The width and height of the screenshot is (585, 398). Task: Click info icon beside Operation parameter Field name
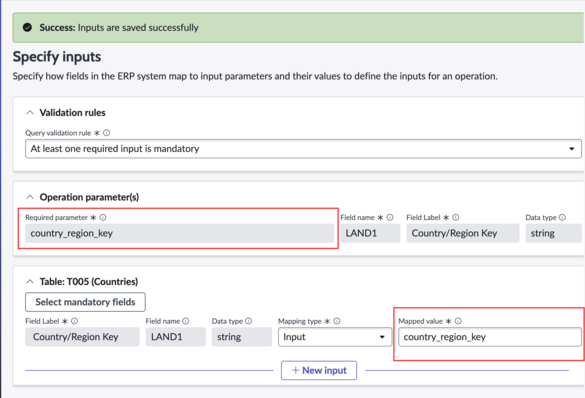[x=390, y=217]
